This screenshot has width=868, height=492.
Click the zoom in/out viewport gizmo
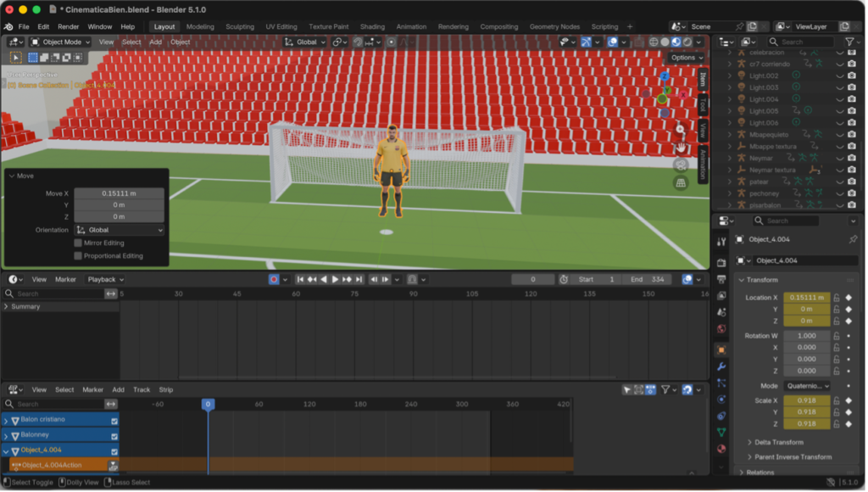click(680, 130)
